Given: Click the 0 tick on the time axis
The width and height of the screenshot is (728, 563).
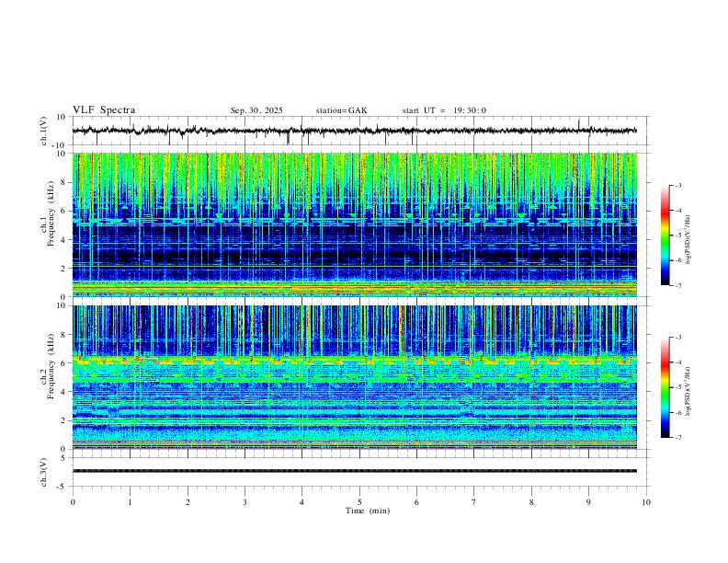Looking at the screenshot, I should tap(73, 502).
